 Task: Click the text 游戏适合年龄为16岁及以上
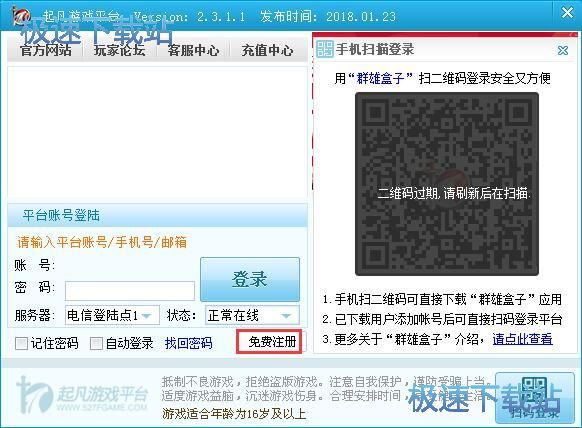point(234,414)
